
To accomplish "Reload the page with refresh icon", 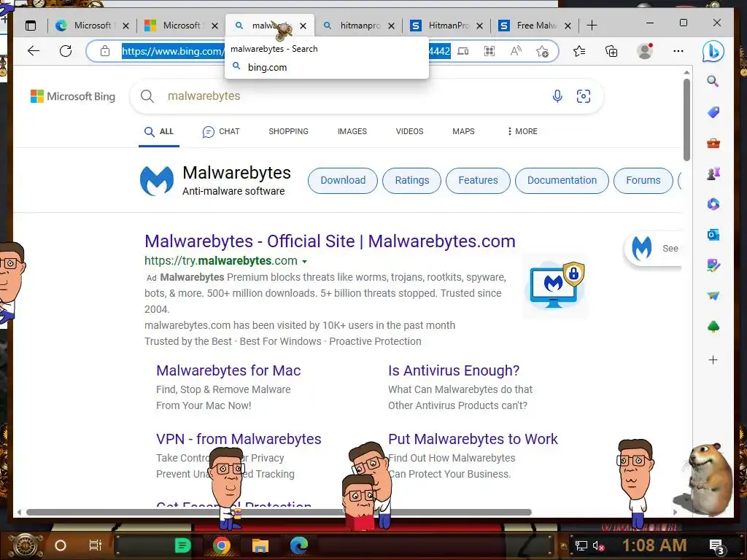I will pyautogui.click(x=66, y=51).
